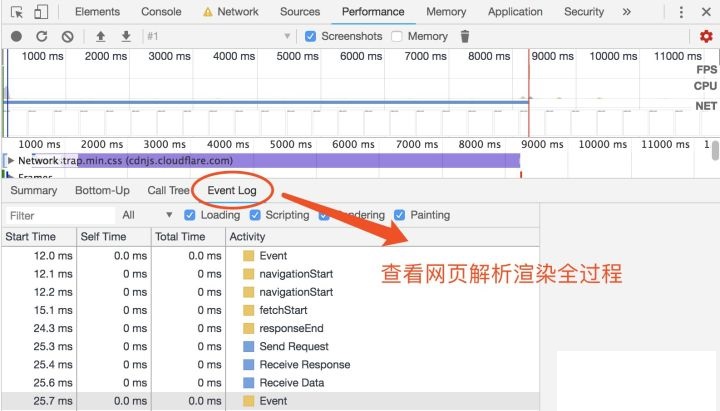
Task: Sort by the Activity column header
Action: click(382, 237)
